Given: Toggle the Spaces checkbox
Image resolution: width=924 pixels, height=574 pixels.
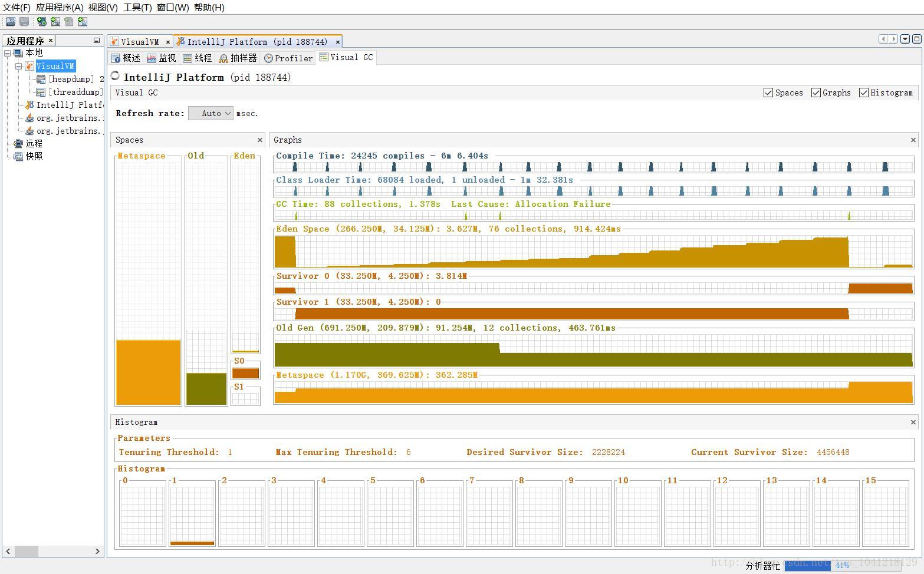Looking at the screenshot, I should coord(768,93).
